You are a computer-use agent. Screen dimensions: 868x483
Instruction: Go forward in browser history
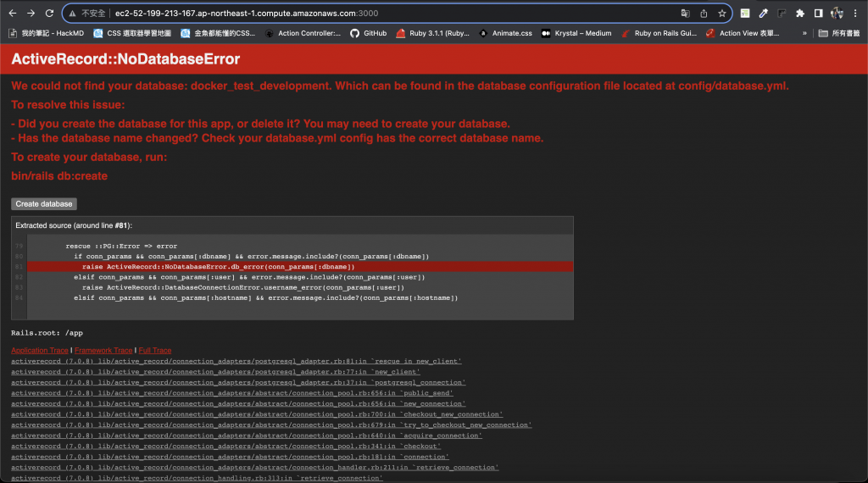pos(31,14)
